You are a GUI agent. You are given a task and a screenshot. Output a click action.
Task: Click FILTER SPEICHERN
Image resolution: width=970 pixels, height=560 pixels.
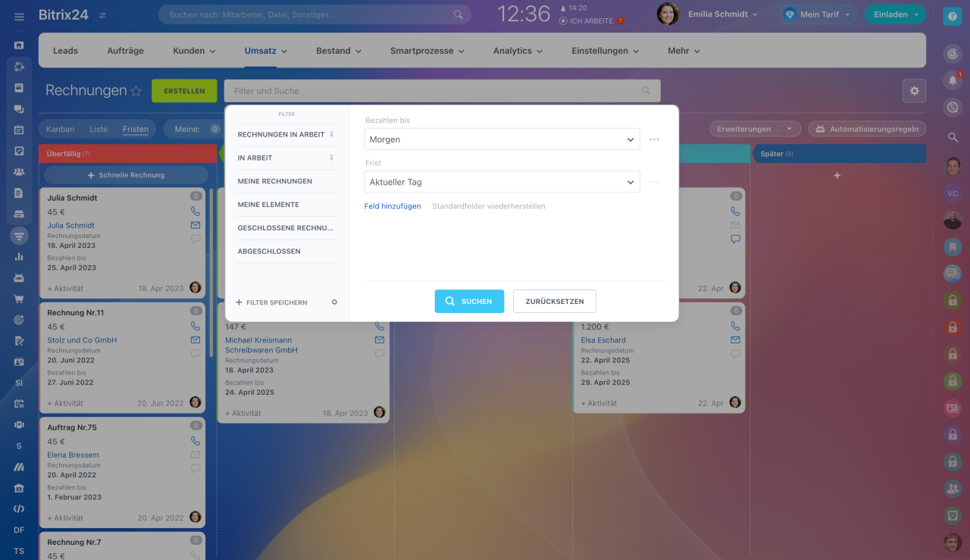click(x=271, y=302)
